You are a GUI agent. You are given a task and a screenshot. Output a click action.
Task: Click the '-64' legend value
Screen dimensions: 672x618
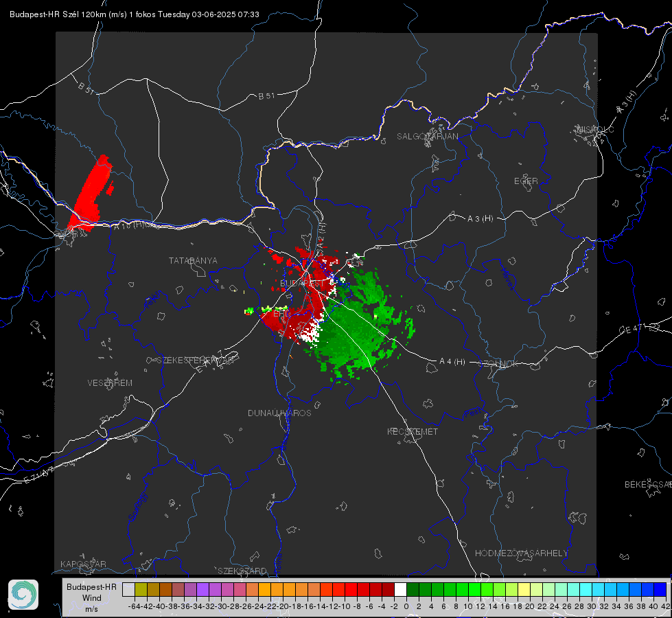click(135, 606)
